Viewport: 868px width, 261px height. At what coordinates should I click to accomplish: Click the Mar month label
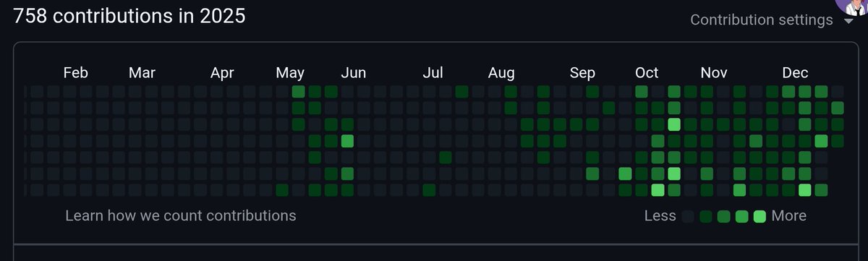click(x=142, y=73)
